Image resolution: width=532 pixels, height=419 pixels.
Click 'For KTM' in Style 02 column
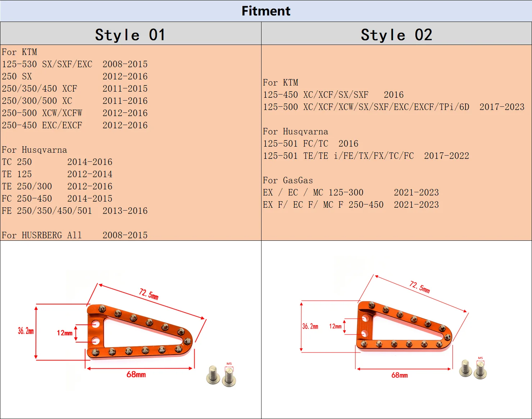(281, 83)
